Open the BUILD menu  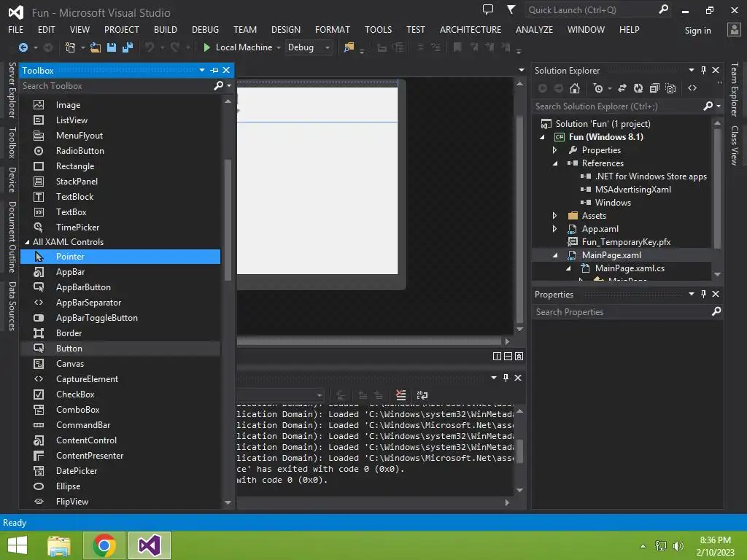tap(166, 29)
